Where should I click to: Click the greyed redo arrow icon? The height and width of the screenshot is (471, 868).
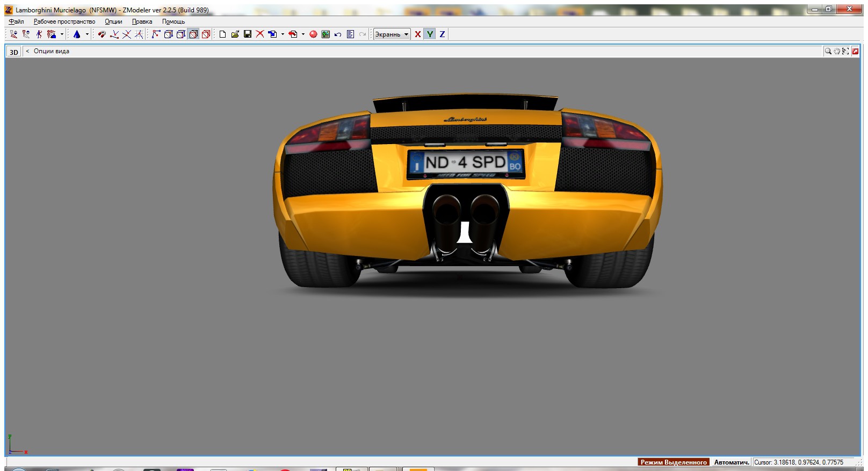tap(363, 34)
